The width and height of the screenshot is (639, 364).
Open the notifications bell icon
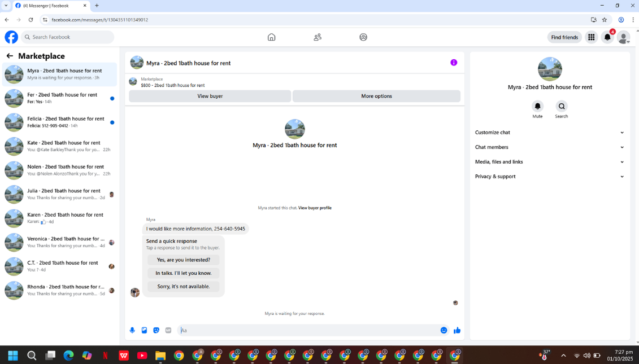pyautogui.click(x=607, y=37)
